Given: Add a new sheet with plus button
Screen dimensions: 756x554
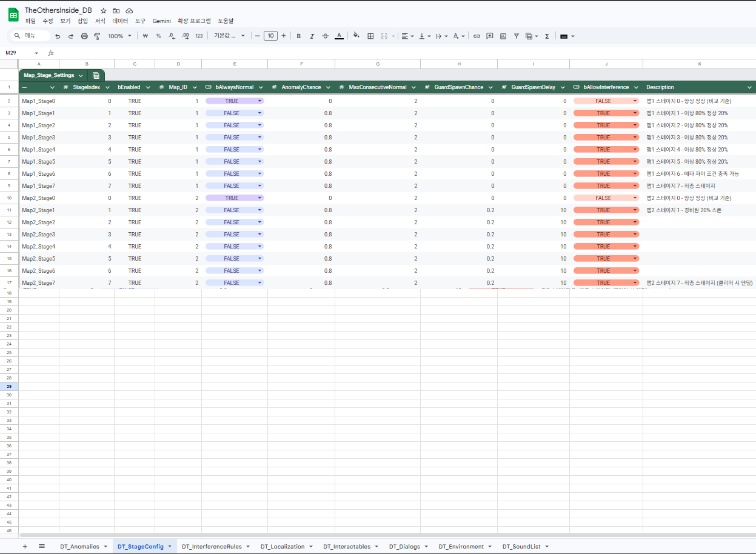Looking at the screenshot, I should pyautogui.click(x=25, y=546).
